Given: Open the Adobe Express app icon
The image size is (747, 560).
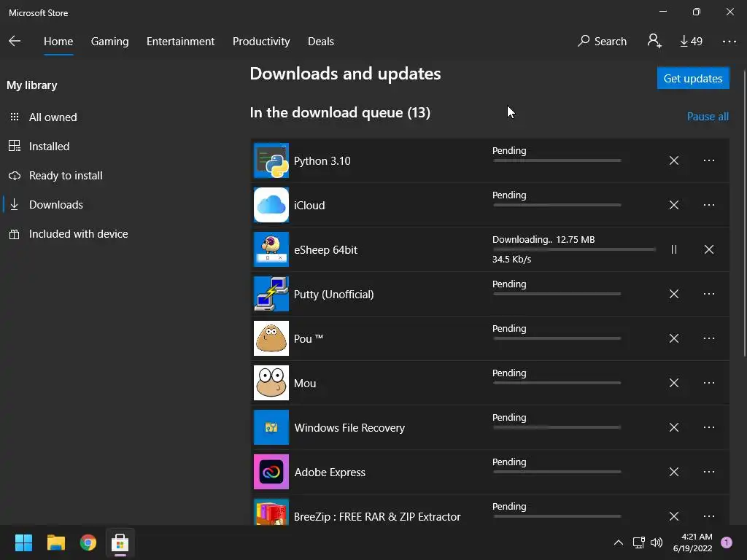Looking at the screenshot, I should (x=271, y=472).
